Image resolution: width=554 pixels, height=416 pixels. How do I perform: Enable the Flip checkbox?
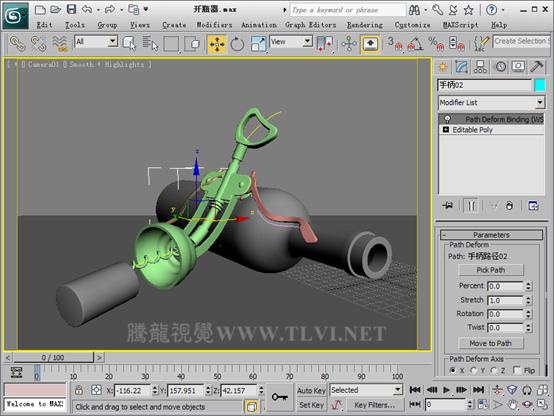[517, 370]
